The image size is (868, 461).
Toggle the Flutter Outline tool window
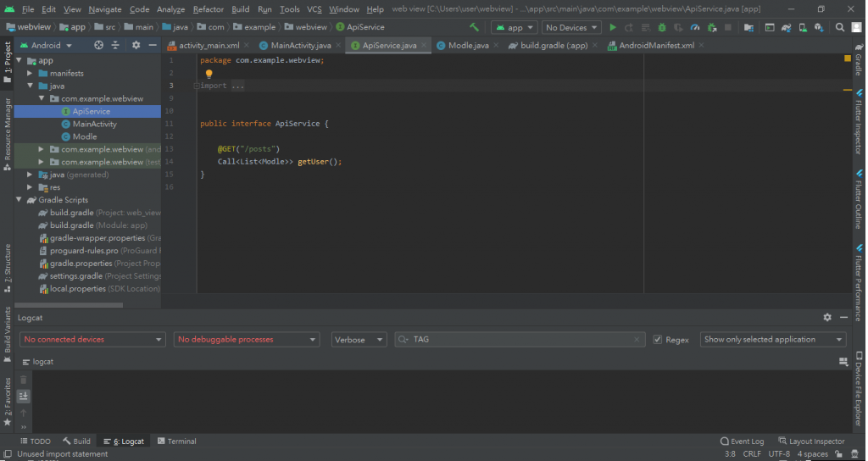(859, 199)
